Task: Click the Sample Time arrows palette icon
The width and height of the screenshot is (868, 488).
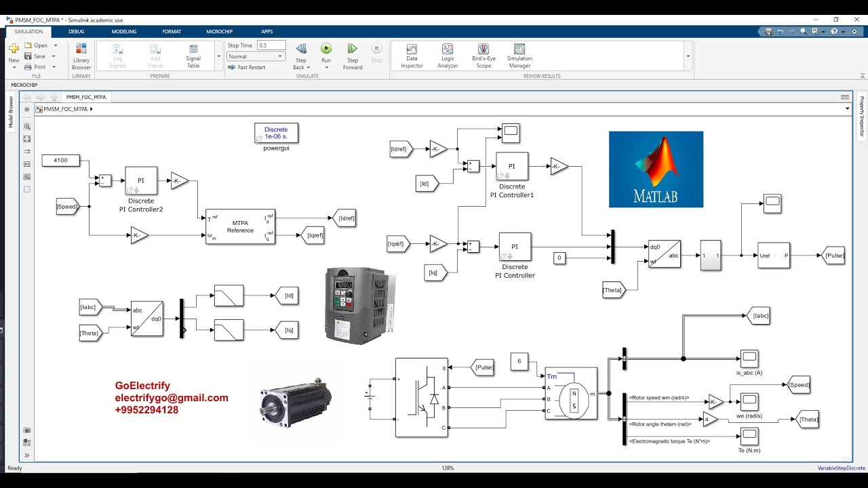Action: 27,151
